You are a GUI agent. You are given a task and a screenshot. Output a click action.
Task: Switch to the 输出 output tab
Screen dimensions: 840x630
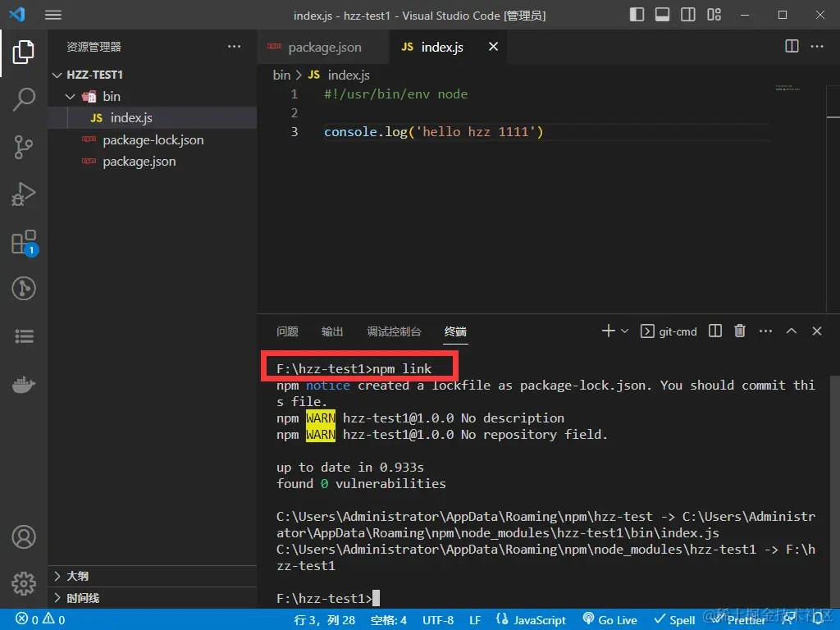point(332,331)
